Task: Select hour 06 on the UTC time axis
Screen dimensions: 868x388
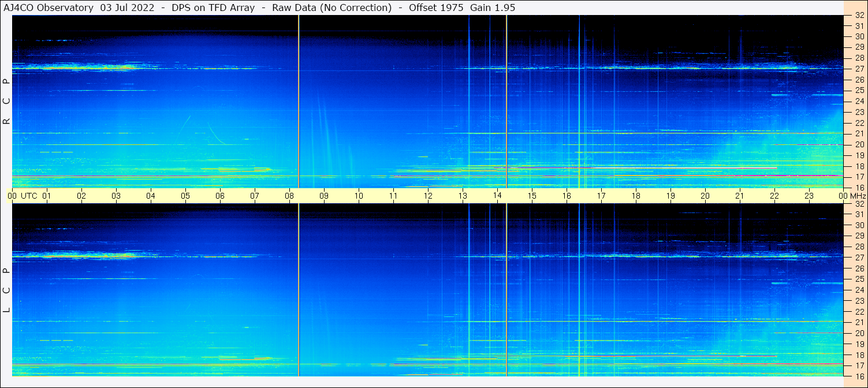Action: [x=220, y=196]
